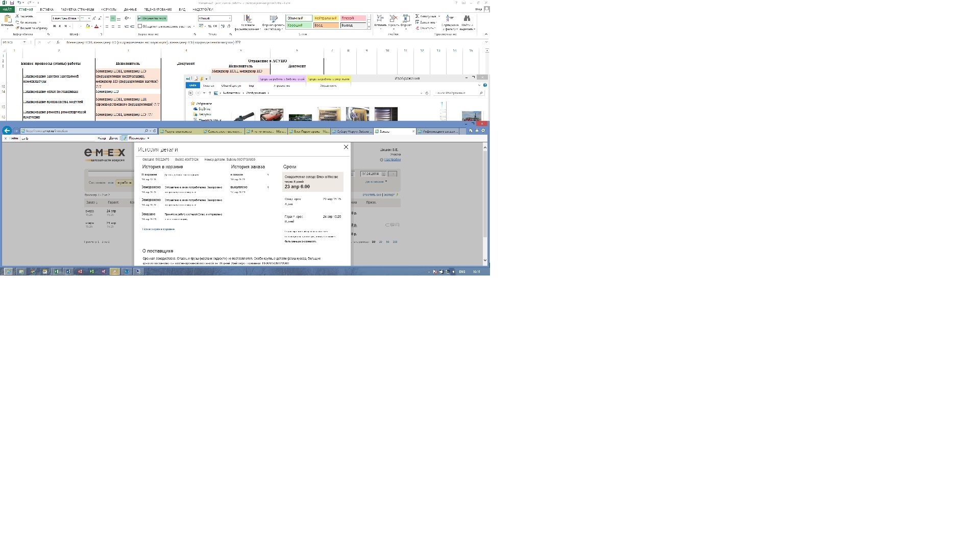Click the Excel Save icon
The height and width of the screenshot is (551, 980).
12,3
